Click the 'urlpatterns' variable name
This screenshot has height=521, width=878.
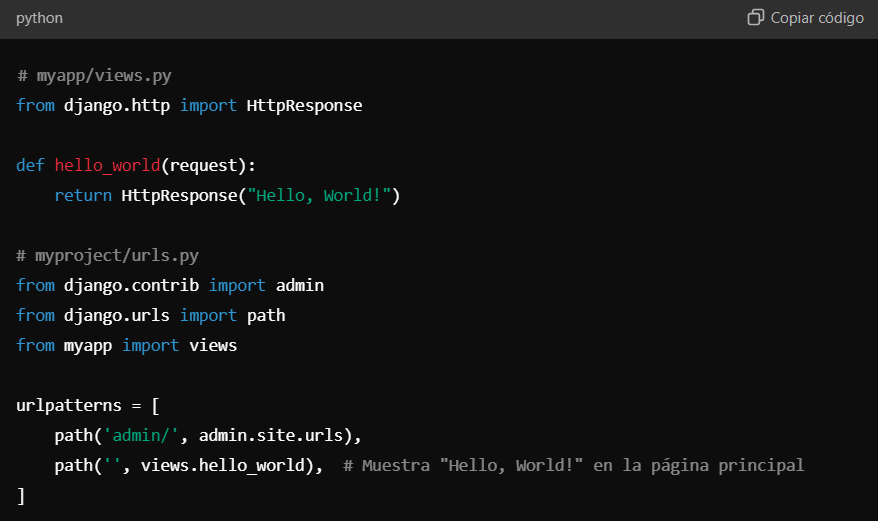point(68,406)
